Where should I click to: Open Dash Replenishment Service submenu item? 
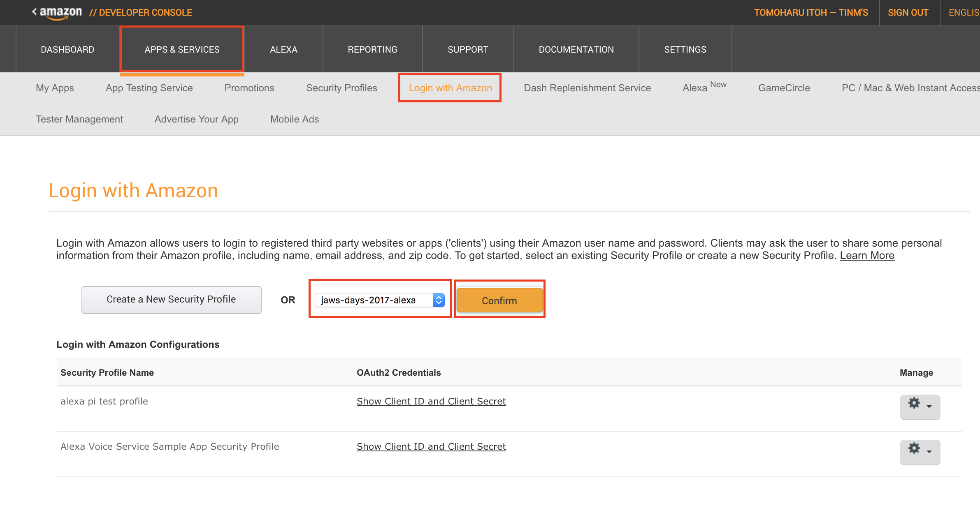click(587, 88)
